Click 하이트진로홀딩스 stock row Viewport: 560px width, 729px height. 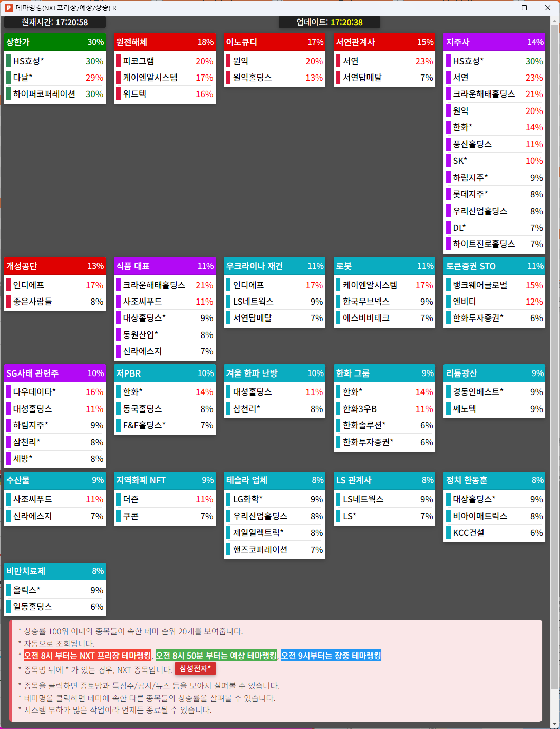[x=494, y=244]
